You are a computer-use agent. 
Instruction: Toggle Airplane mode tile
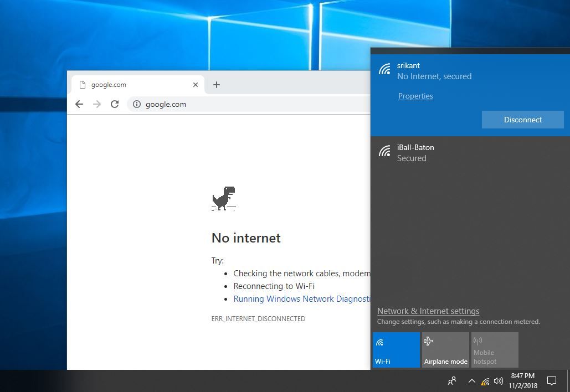pos(445,350)
